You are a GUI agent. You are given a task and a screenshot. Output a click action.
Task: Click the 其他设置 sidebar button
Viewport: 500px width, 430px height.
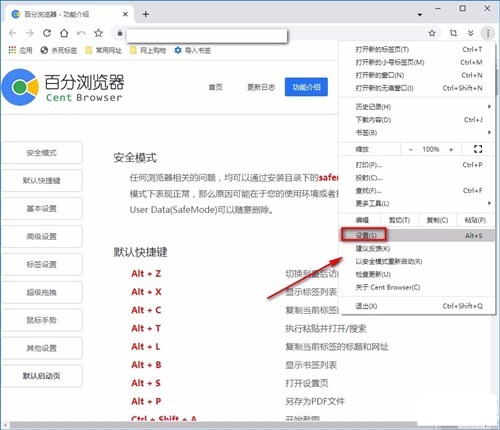pyautogui.click(x=42, y=348)
